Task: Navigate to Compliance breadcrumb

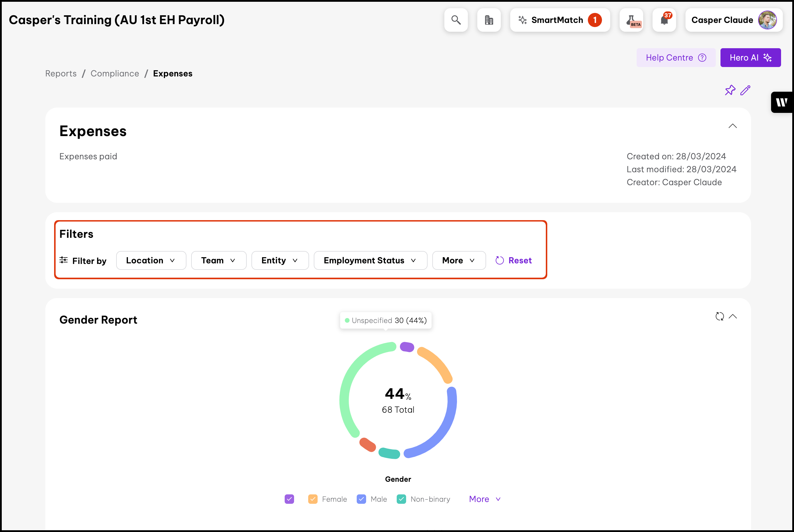Action: pos(115,73)
